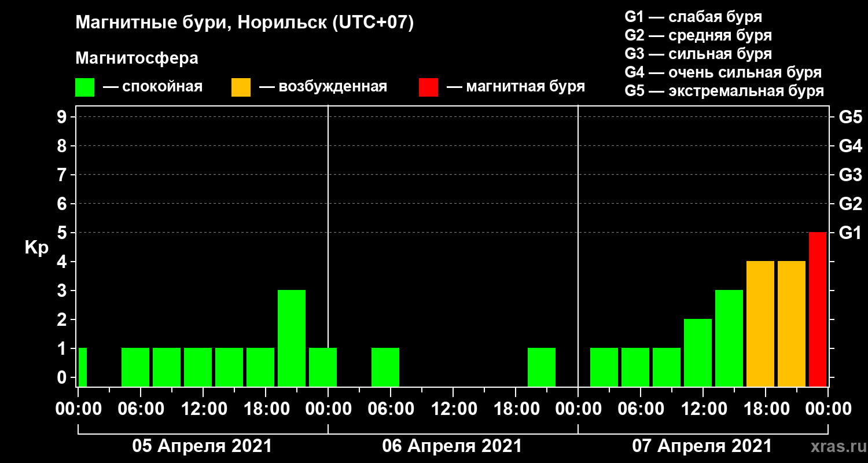Select the Kp 1 bar near 20:00 on 06 April

coord(542,367)
